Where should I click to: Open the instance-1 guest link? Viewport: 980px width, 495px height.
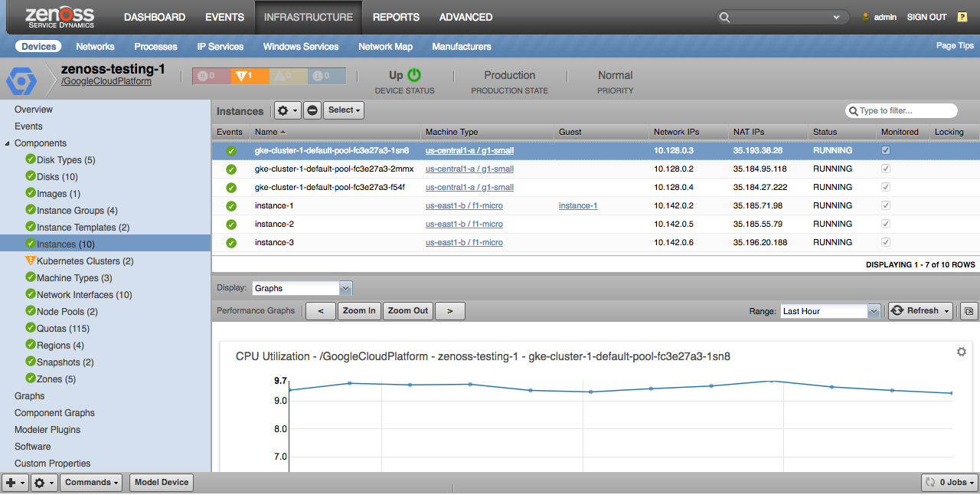click(x=578, y=206)
